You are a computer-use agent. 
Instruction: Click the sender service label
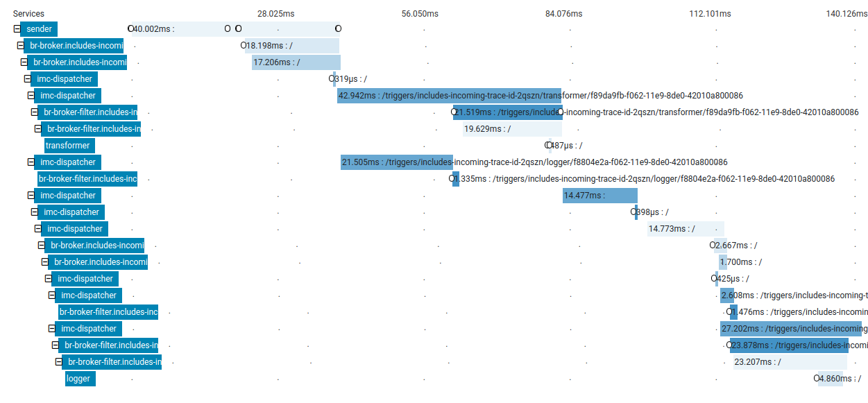(x=39, y=29)
